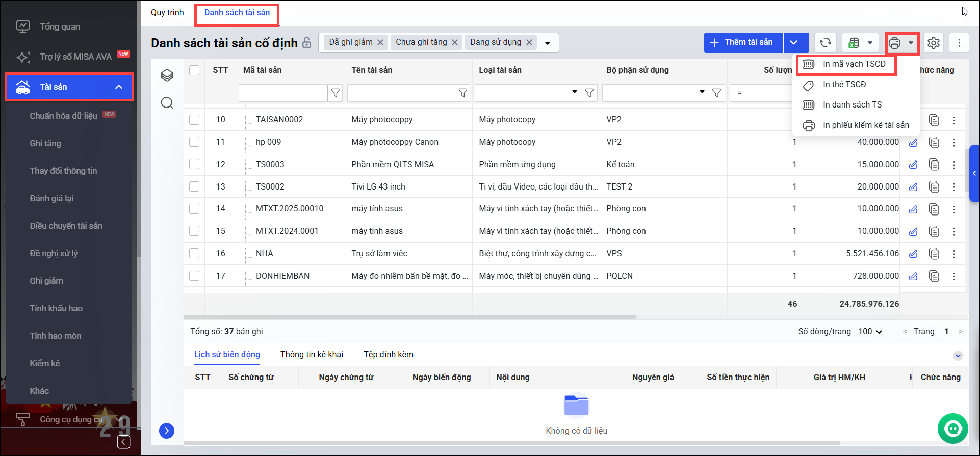Open the settings gear icon
Viewport: 980px width, 456px height.
(x=933, y=43)
